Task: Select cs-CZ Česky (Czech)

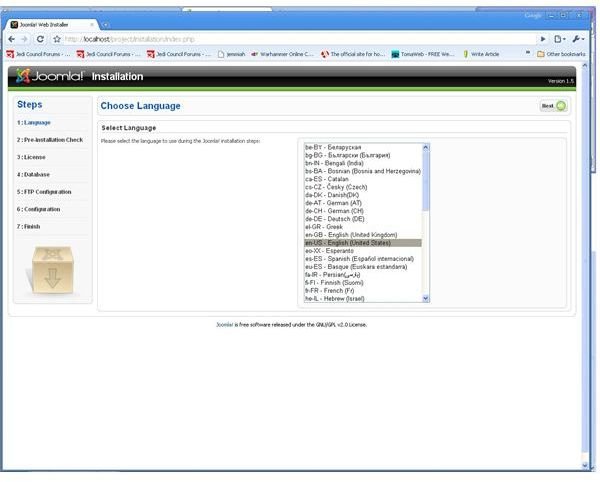Action: point(363,187)
